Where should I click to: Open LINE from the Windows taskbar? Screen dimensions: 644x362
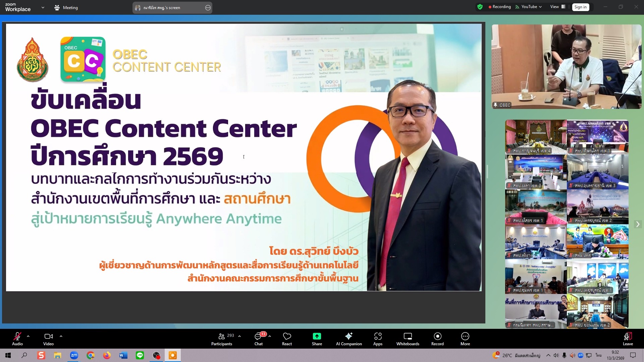pyautogui.click(x=140, y=355)
